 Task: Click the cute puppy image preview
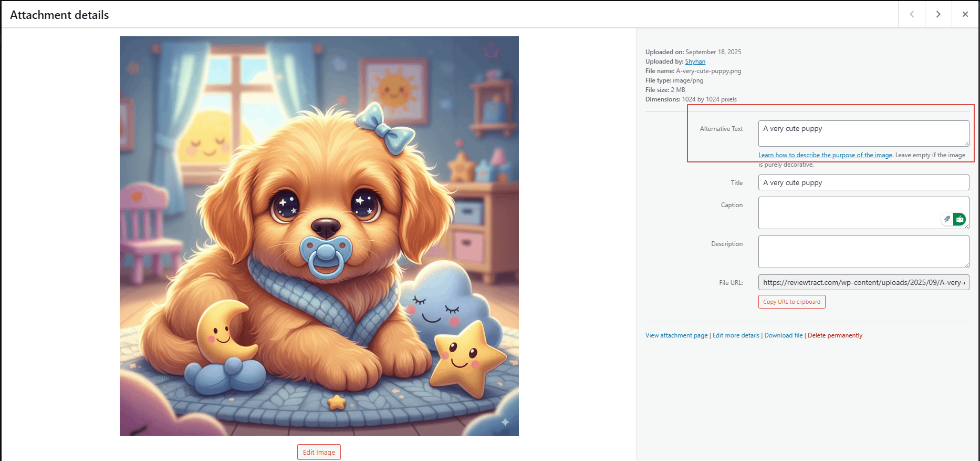click(319, 236)
